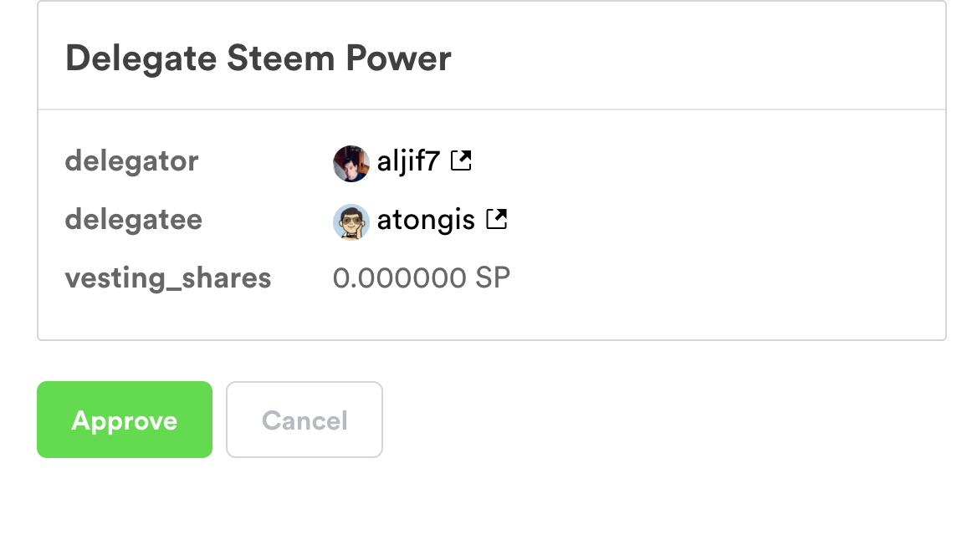The height and width of the screenshot is (560, 957).
Task: Click the aljif7 avatar picture
Action: (351, 164)
